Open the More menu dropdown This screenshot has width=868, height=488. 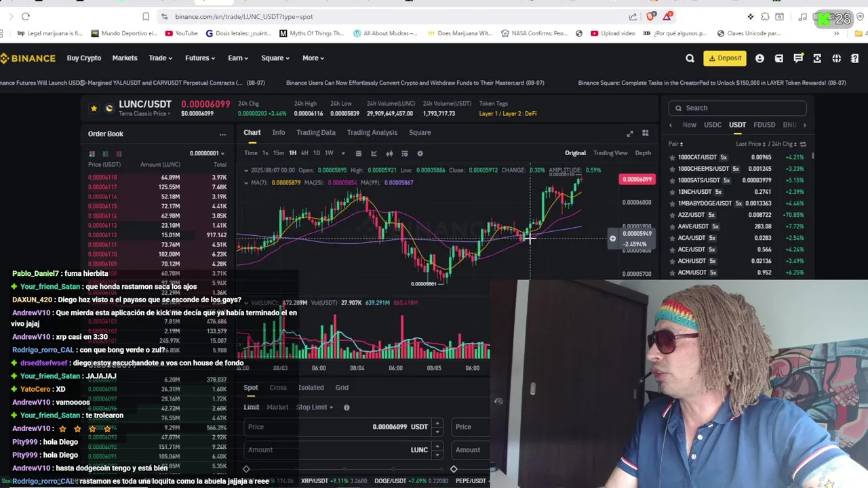pyautogui.click(x=313, y=58)
